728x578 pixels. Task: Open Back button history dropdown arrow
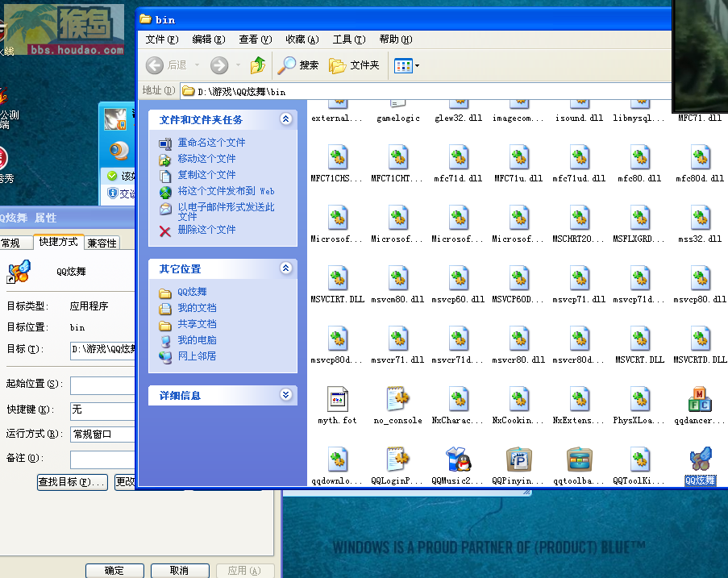[197, 65]
